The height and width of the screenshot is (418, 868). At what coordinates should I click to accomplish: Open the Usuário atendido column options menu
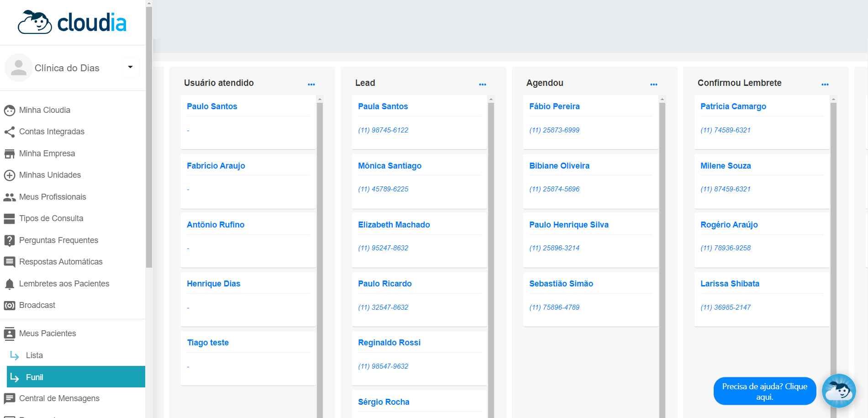point(311,85)
